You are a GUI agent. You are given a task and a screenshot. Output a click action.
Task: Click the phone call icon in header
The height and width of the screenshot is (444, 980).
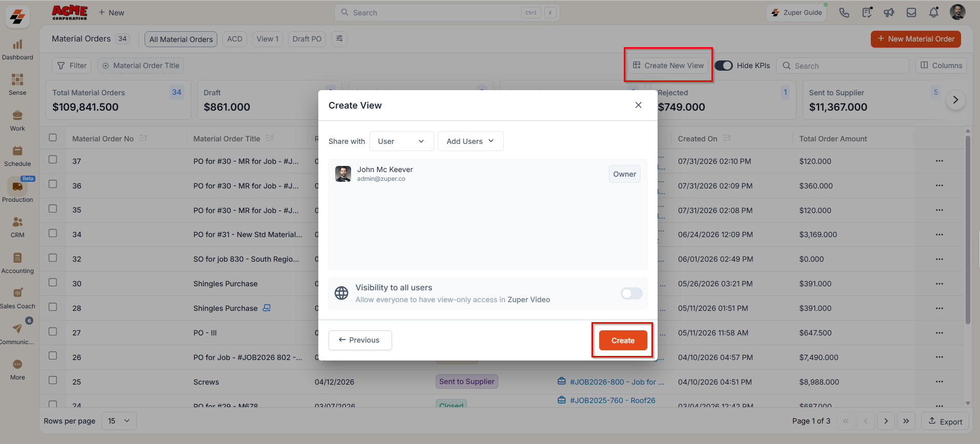(844, 13)
